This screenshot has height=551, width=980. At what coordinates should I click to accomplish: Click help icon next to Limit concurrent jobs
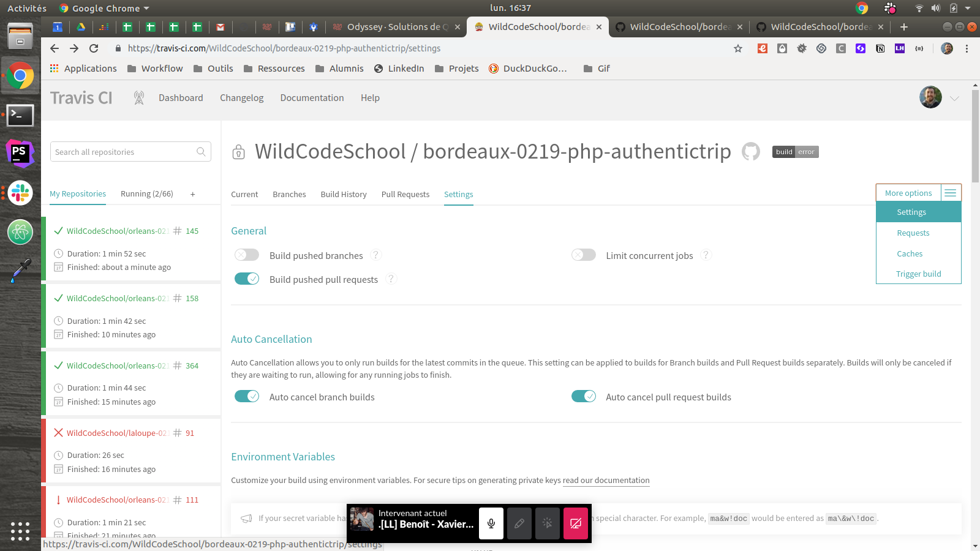click(706, 255)
